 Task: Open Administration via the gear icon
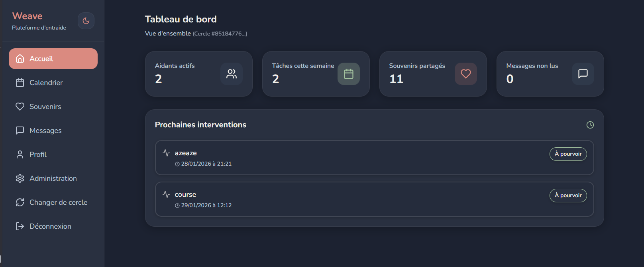click(20, 178)
